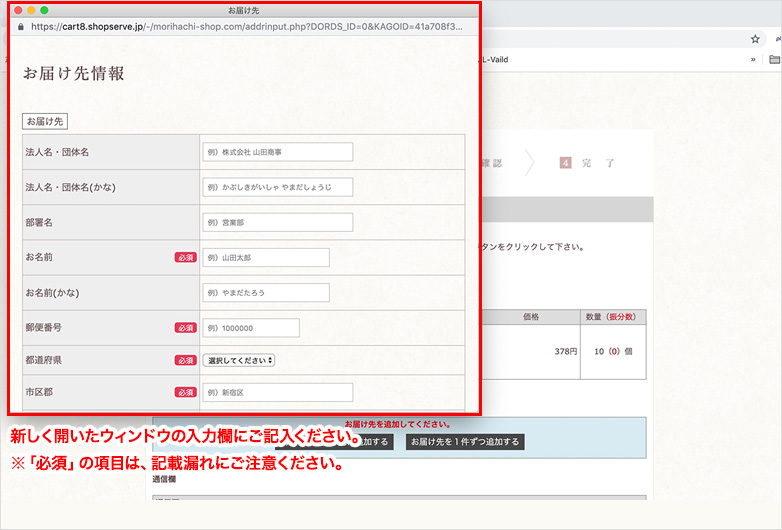Click the 市区郡 input field

click(x=278, y=392)
